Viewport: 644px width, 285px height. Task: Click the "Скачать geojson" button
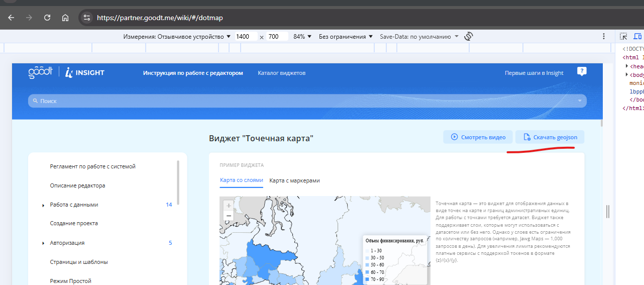tap(550, 137)
